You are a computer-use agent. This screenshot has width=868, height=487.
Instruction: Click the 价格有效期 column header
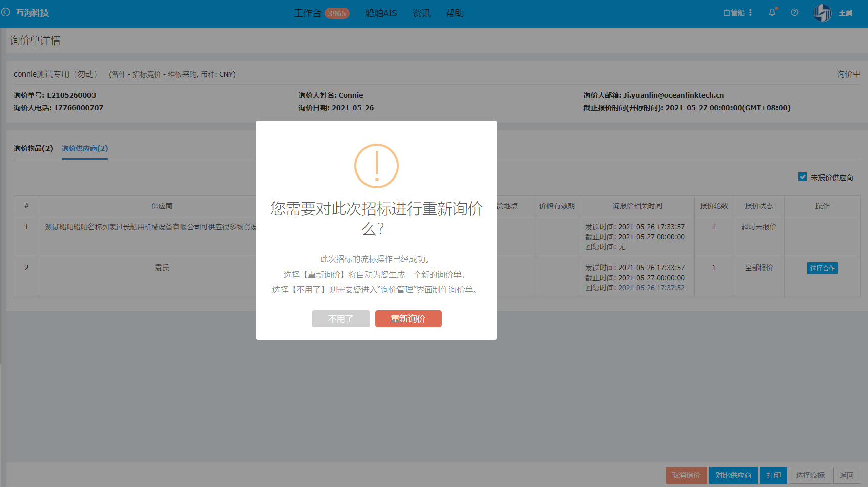[557, 206]
